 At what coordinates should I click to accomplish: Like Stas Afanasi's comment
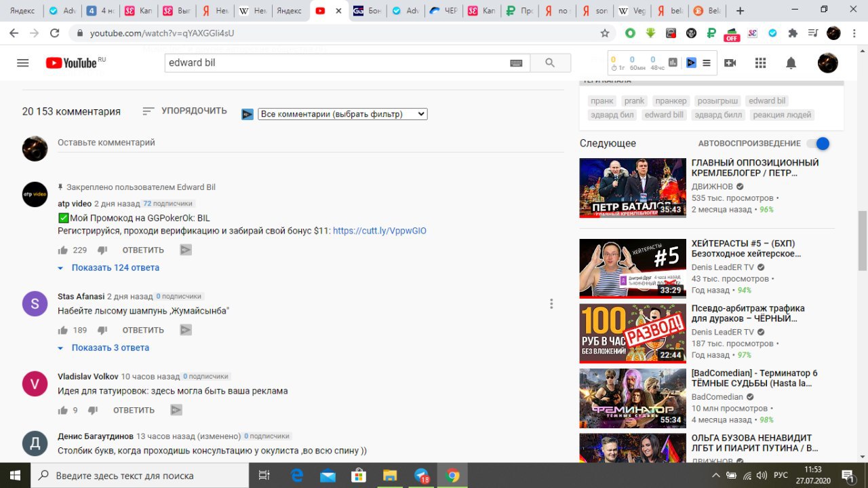[63, 330]
